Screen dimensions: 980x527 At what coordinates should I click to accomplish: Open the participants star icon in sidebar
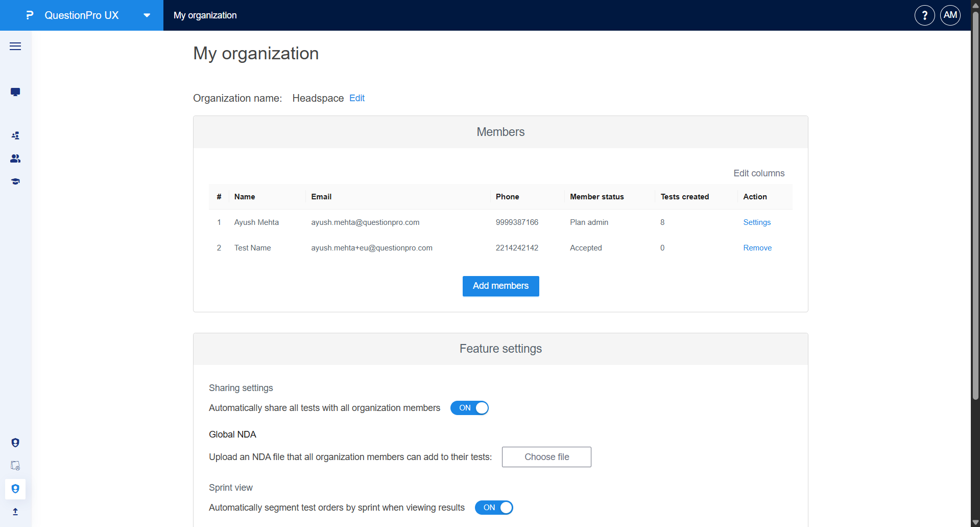point(15,135)
